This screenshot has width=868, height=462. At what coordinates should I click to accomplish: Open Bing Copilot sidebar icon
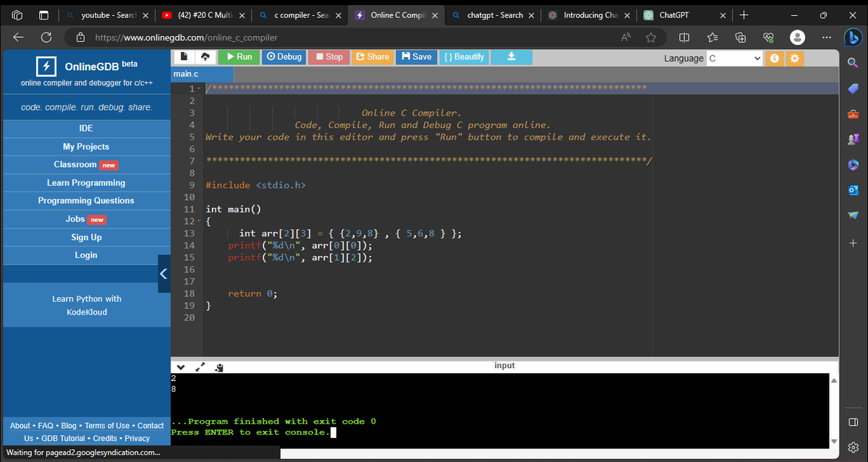click(x=853, y=38)
